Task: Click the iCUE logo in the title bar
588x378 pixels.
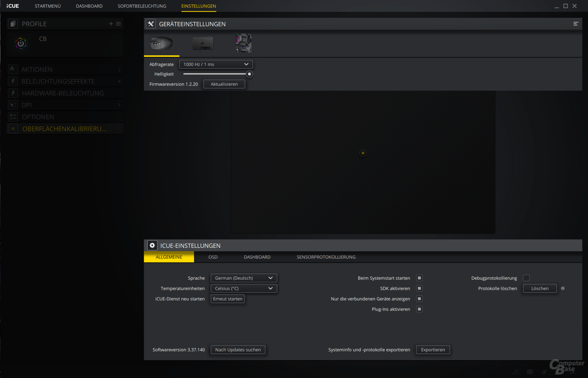Action: (x=13, y=6)
